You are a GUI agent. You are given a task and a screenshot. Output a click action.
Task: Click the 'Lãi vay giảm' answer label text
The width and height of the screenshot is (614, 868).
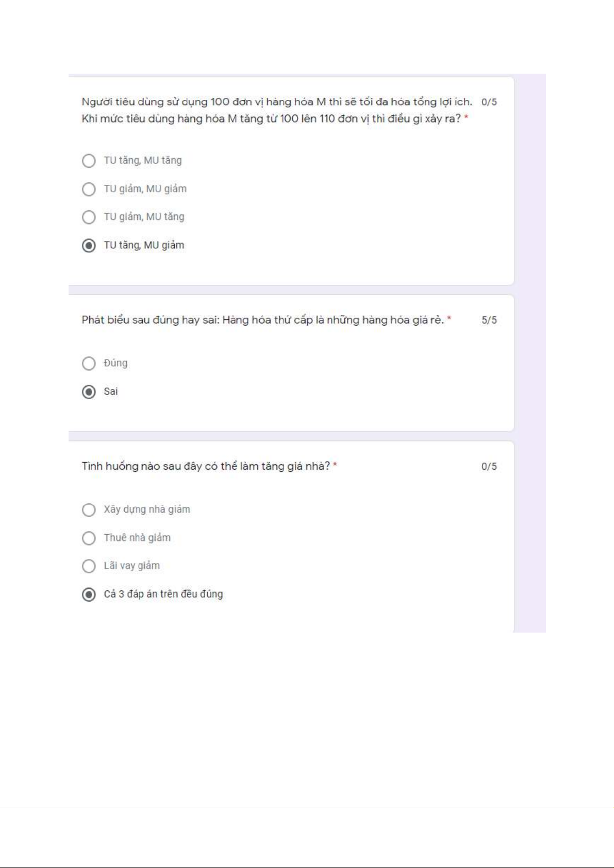coord(132,566)
